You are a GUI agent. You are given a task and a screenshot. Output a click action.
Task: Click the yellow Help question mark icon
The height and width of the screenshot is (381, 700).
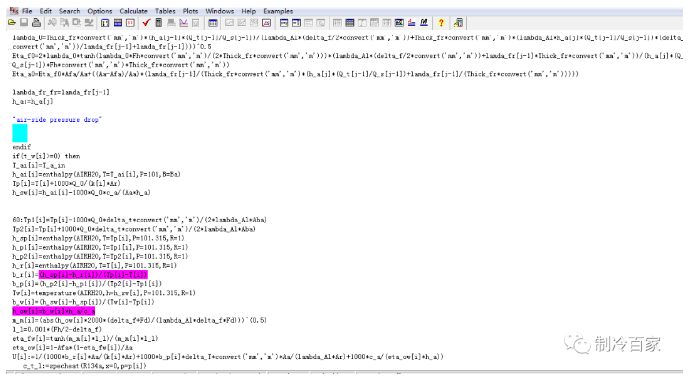click(441, 22)
